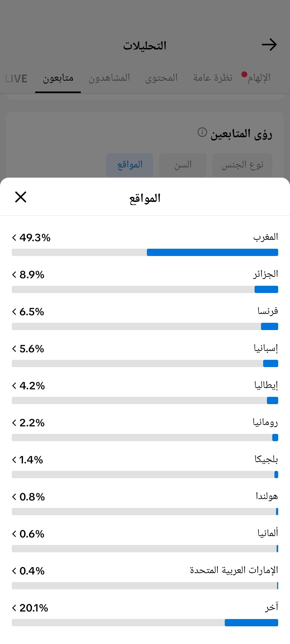Tap the back arrow in the header
The width and height of the screenshot is (290, 644).
tap(269, 45)
